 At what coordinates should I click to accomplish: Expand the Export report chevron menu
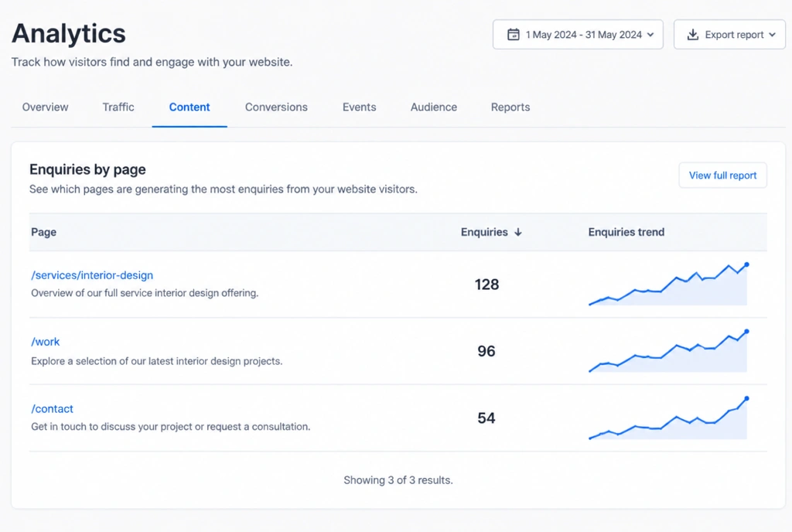(x=773, y=35)
